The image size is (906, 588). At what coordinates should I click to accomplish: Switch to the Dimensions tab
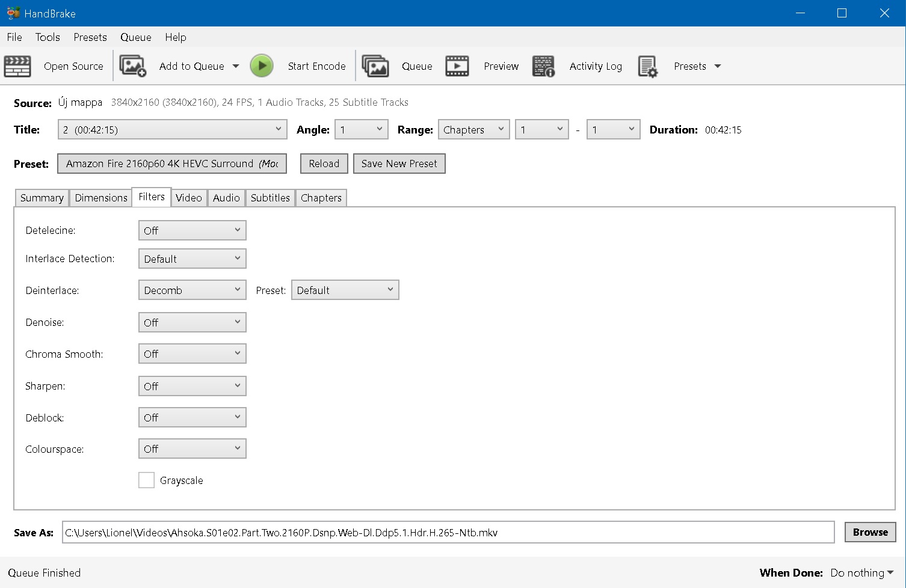101,198
